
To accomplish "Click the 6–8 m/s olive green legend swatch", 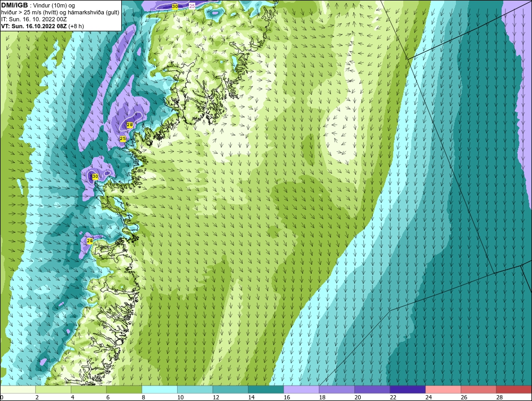I will 124,389.
